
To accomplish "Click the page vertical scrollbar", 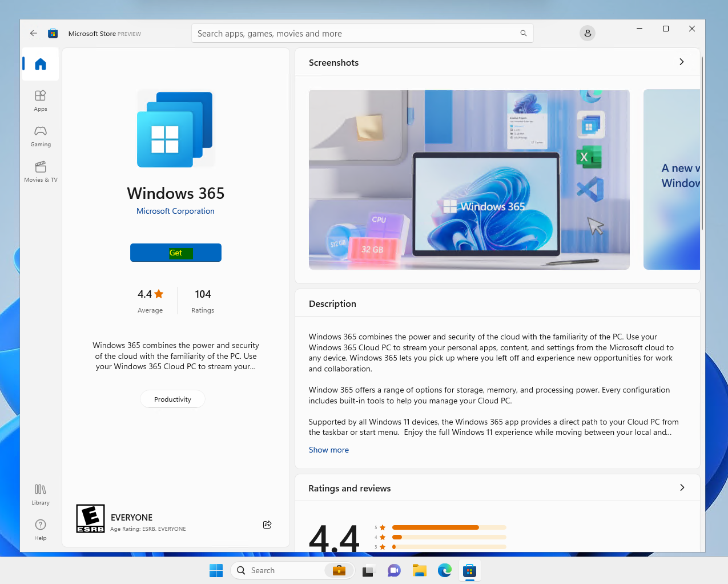I will coord(702,143).
